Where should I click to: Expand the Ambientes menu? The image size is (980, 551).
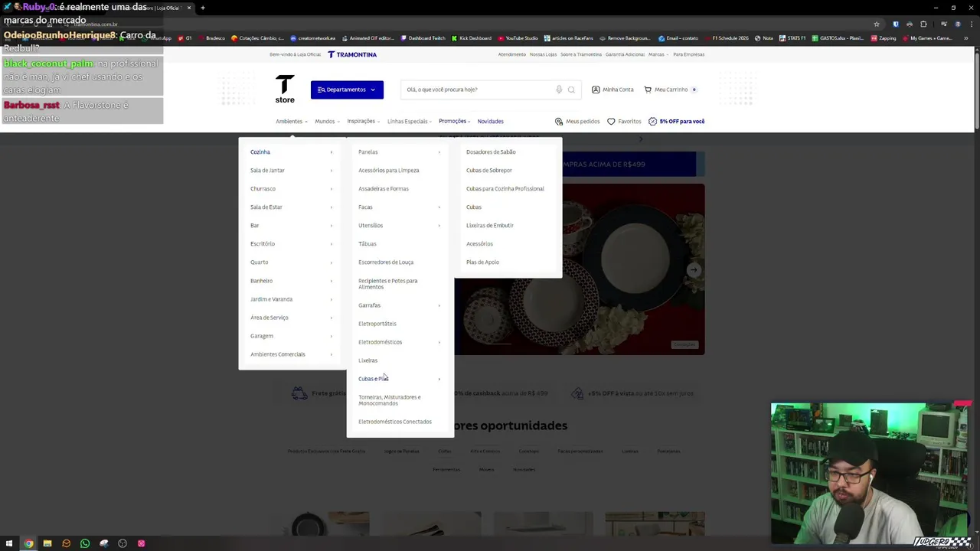(x=292, y=121)
